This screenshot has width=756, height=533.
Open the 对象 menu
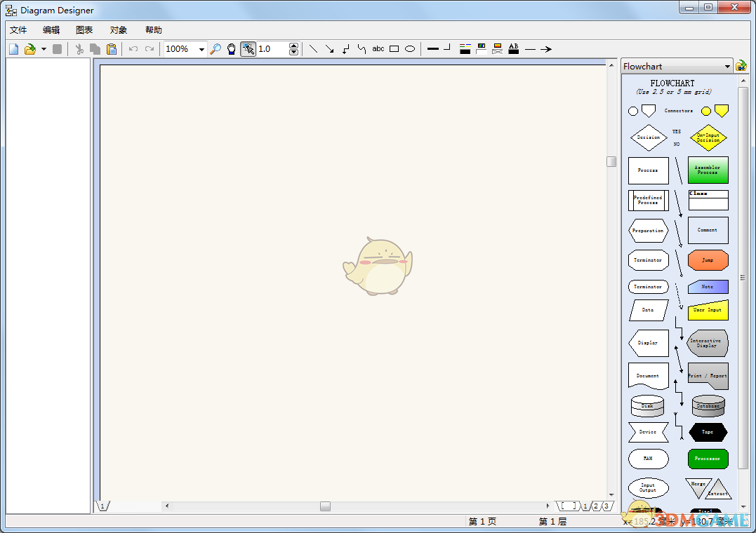pyautogui.click(x=119, y=30)
